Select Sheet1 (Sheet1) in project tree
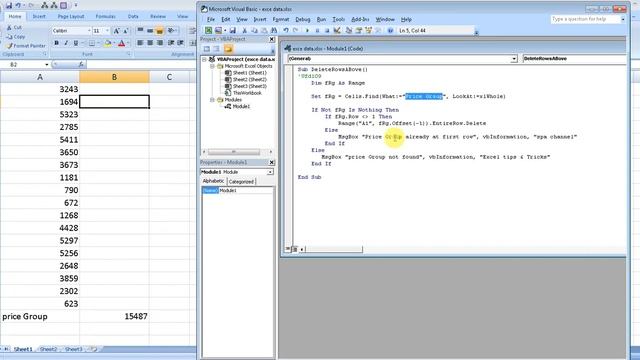The height and width of the screenshot is (360, 640). (249, 73)
